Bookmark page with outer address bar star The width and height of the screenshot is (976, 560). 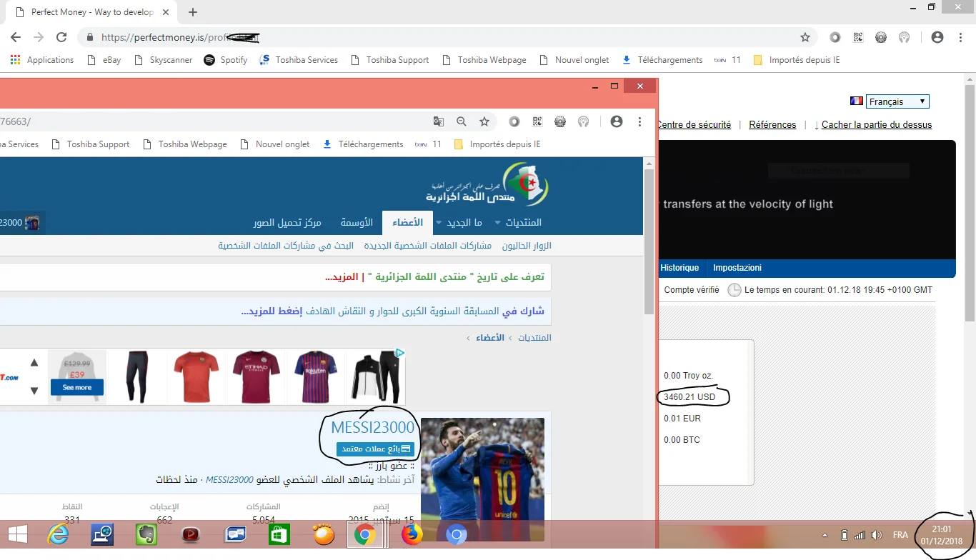(805, 37)
